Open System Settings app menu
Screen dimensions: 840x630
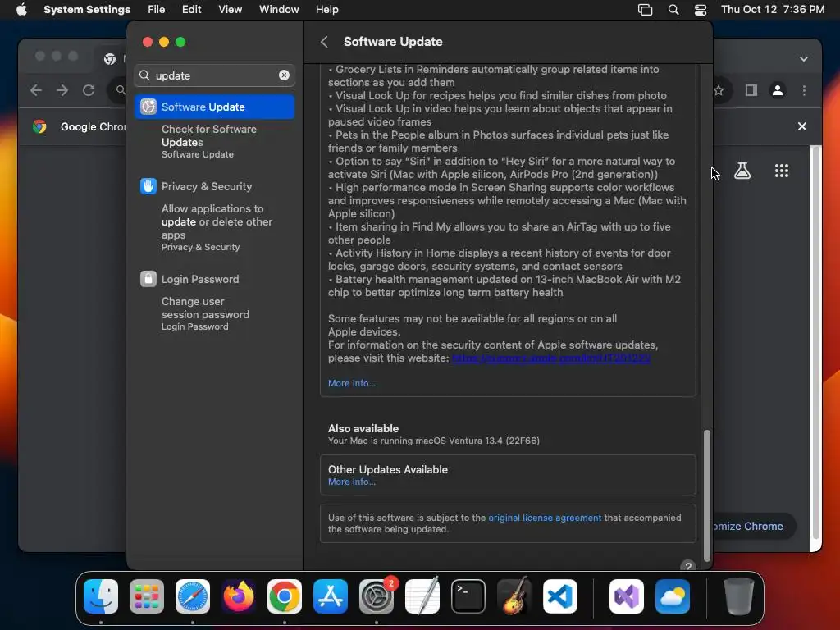coord(87,10)
